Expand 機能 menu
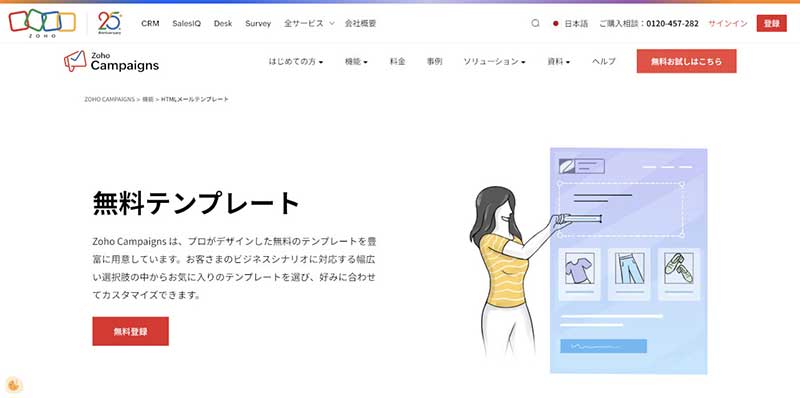Image resolution: width=800 pixels, height=398 pixels. click(x=356, y=61)
